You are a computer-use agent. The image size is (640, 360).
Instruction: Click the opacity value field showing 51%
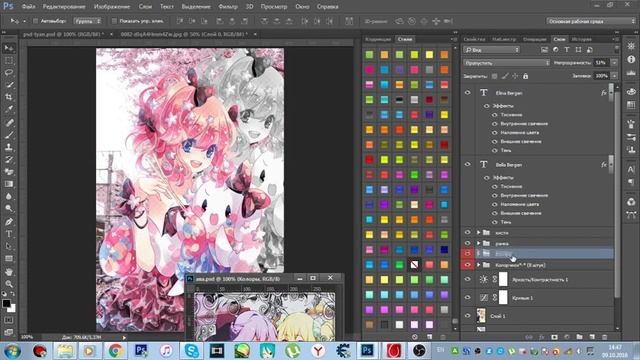click(602, 63)
